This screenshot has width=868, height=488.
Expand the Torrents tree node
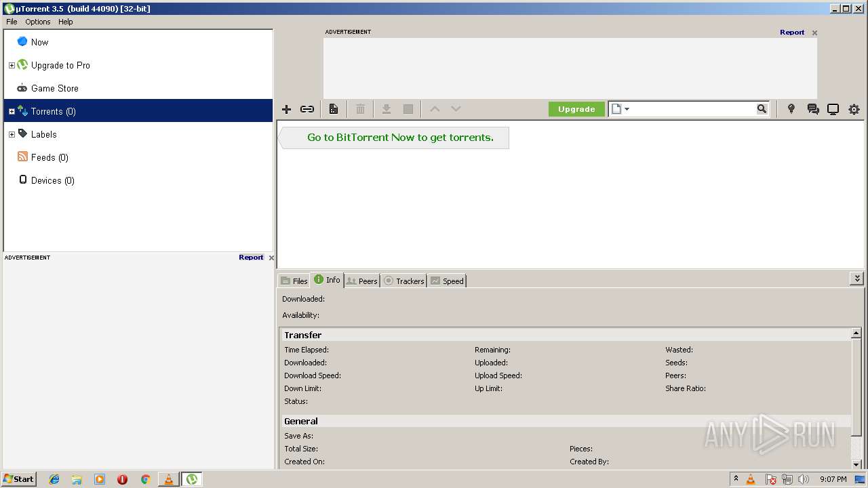pyautogui.click(x=12, y=112)
